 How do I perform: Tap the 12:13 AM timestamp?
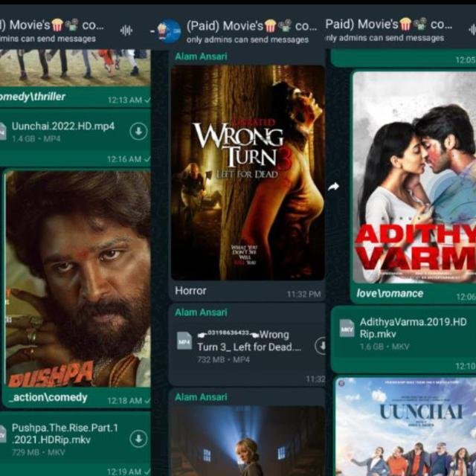pyautogui.click(x=125, y=100)
